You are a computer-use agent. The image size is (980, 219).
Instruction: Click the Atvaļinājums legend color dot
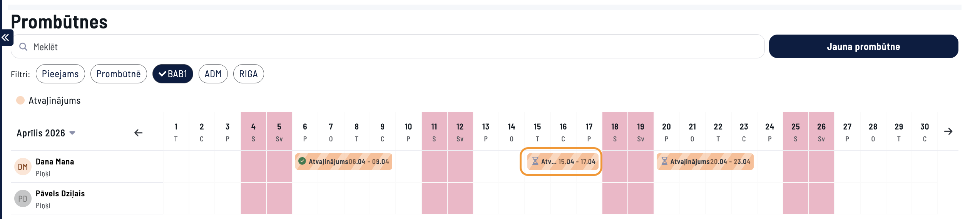click(x=20, y=100)
